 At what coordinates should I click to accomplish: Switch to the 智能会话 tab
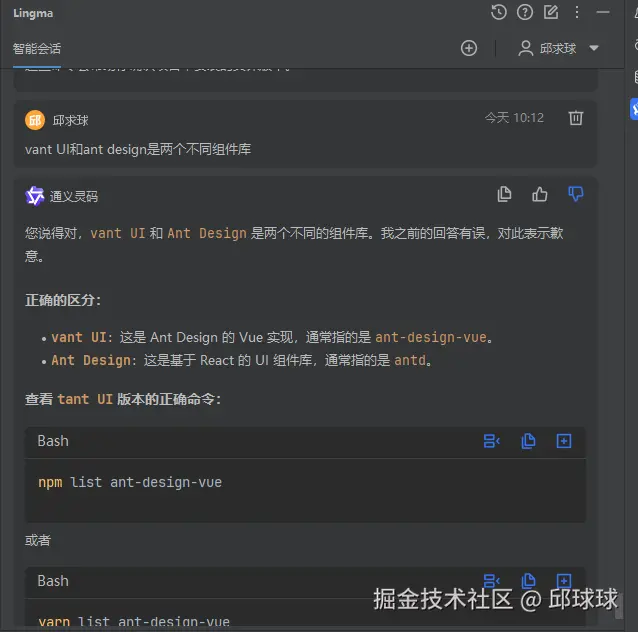[37, 49]
